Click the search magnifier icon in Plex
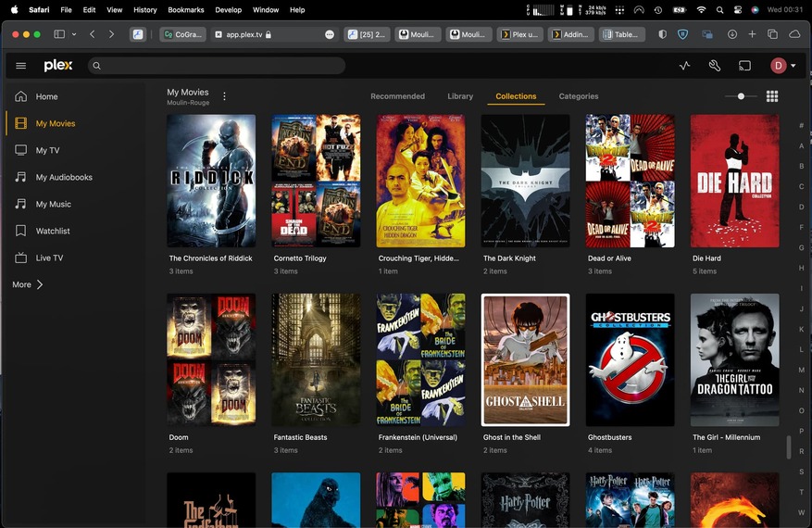The image size is (812, 528). pyautogui.click(x=97, y=66)
